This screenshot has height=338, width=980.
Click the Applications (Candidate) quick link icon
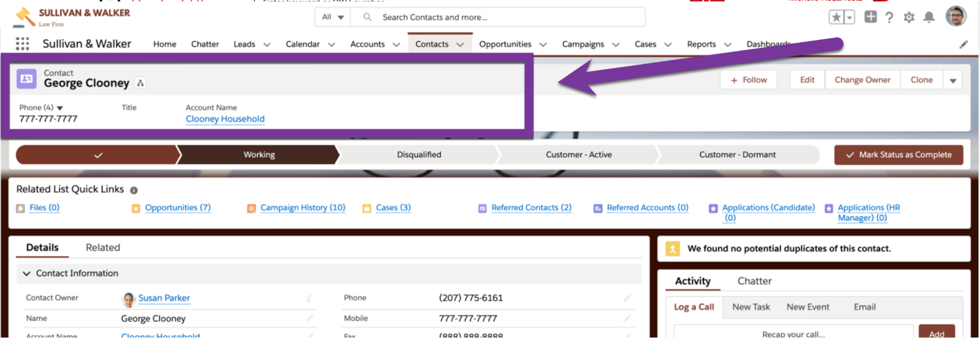[713, 208]
